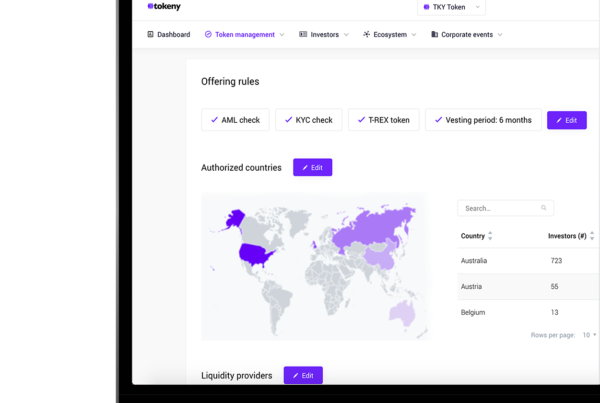Open the Rows per page dropdown
Screen dimensions: 600x403
tap(589, 335)
